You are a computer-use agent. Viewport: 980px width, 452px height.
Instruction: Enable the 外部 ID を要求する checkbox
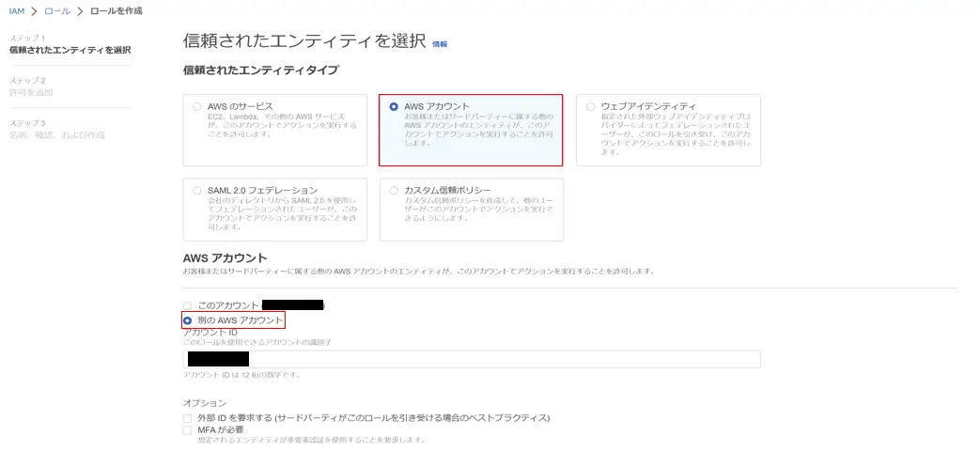(x=188, y=417)
